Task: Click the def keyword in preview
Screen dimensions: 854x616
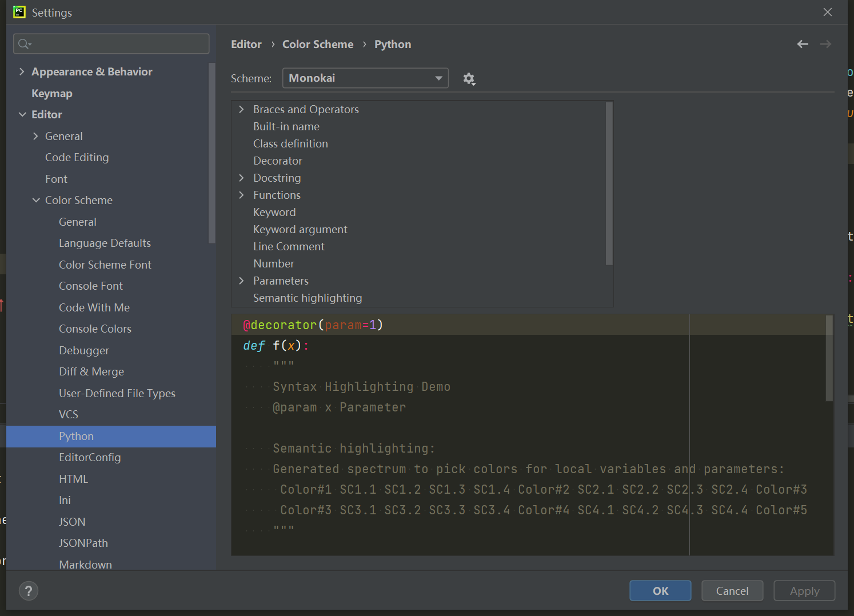Action: pyautogui.click(x=254, y=345)
